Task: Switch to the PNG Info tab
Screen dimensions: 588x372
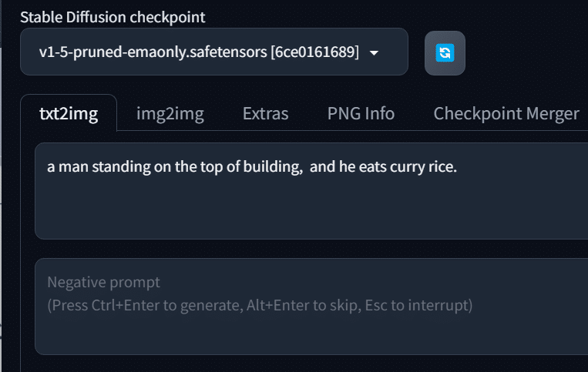Action: 361,113
